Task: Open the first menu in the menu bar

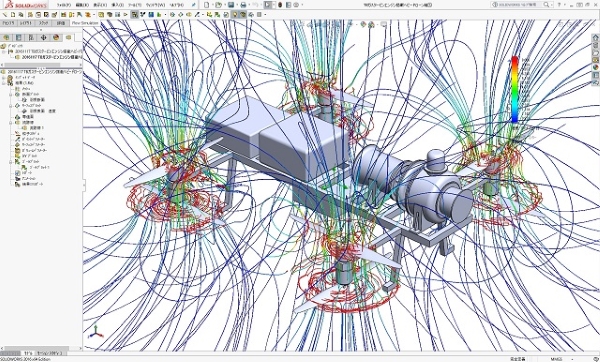Action: [64, 5]
